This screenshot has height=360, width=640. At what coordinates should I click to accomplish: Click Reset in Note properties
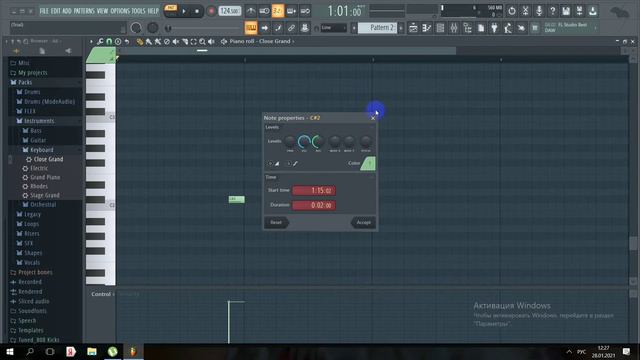pyautogui.click(x=276, y=222)
